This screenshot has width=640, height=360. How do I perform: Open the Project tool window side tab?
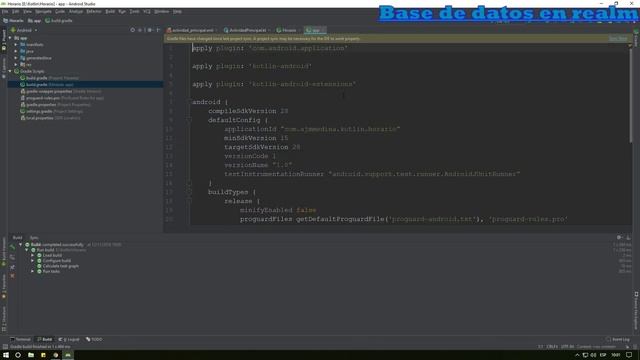4,40
